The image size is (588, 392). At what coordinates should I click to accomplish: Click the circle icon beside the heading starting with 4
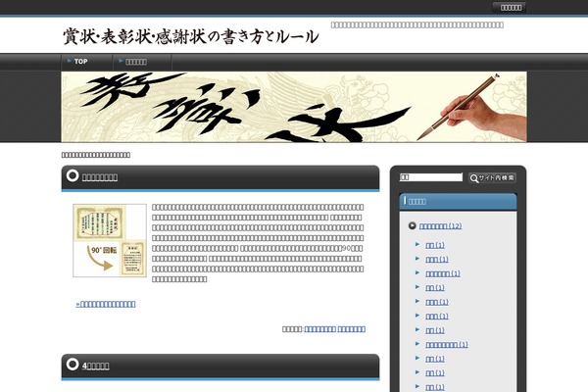[x=73, y=365]
